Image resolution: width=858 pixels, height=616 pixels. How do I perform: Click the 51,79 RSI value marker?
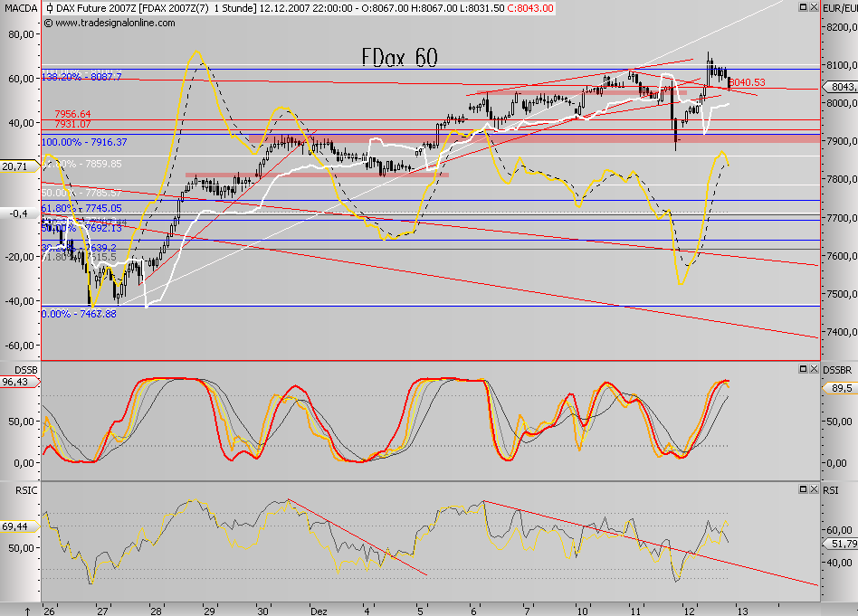841,544
